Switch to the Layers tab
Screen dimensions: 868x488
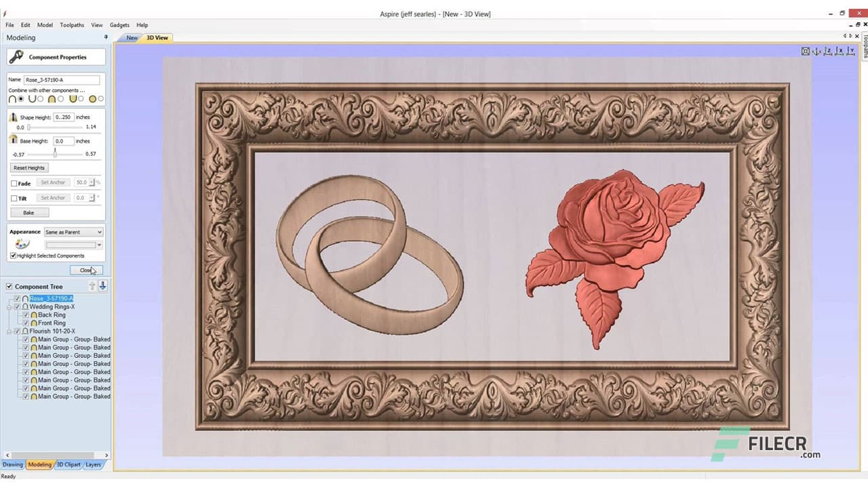(94, 464)
